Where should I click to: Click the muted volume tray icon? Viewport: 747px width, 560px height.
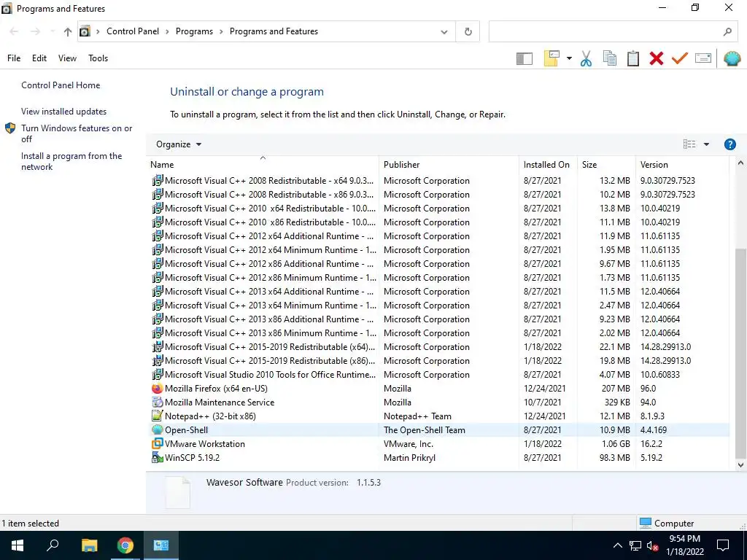pyautogui.click(x=652, y=545)
